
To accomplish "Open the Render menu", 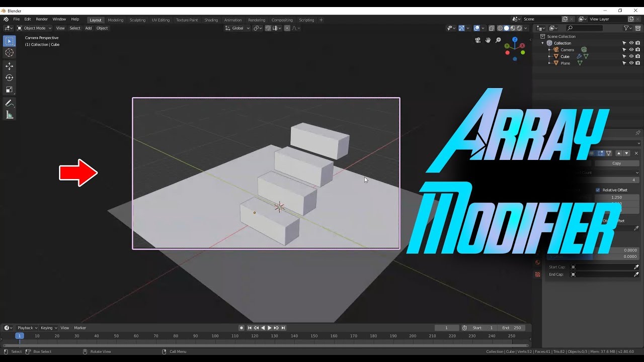I will (x=42, y=19).
